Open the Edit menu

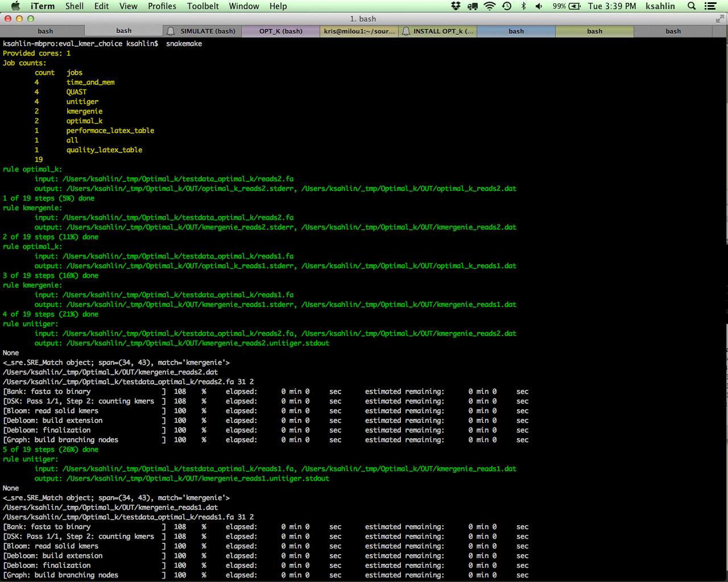coord(102,6)
